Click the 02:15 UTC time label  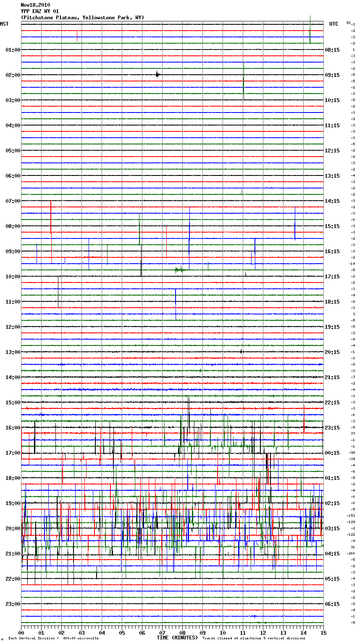[x=332, y=503]
